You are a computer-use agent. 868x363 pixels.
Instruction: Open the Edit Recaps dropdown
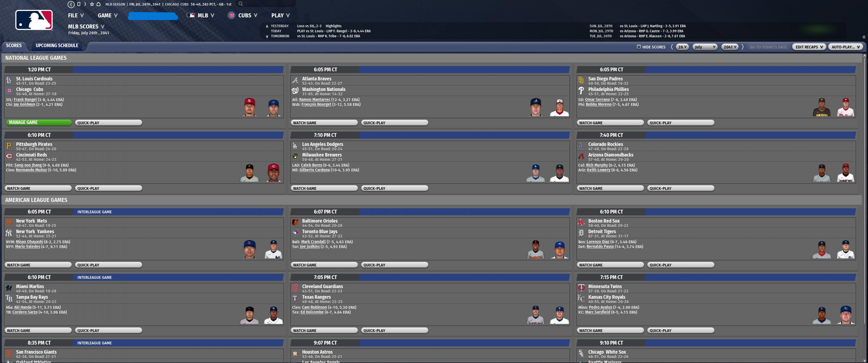(x=809, y=47)
